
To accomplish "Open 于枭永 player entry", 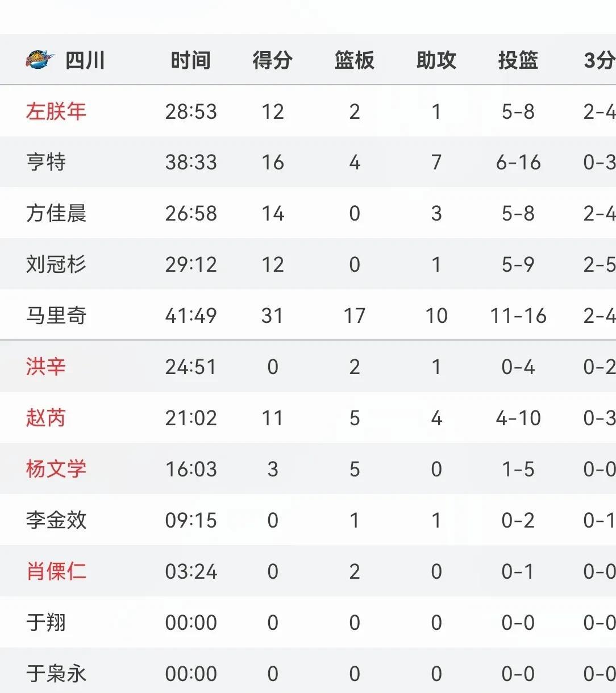I will tap(56, 674).
